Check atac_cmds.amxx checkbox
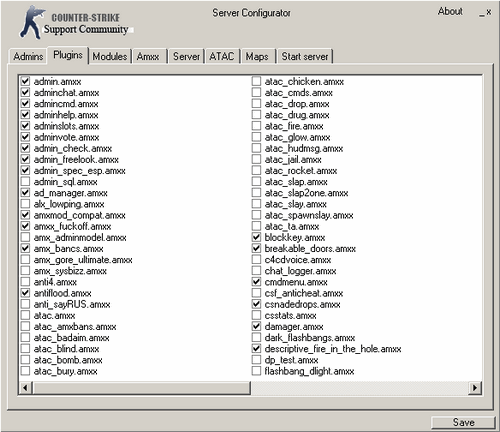Screen dimensions: 500x432 (256, 92)
